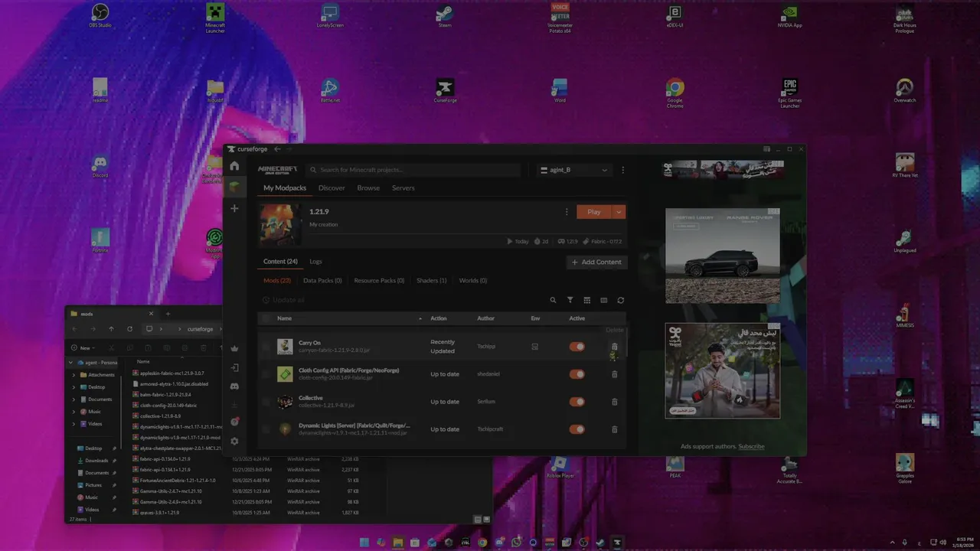Check the Cloth Config API row checkbox
The width and height of the screenshot is (980, 551).
pos(266,374)
